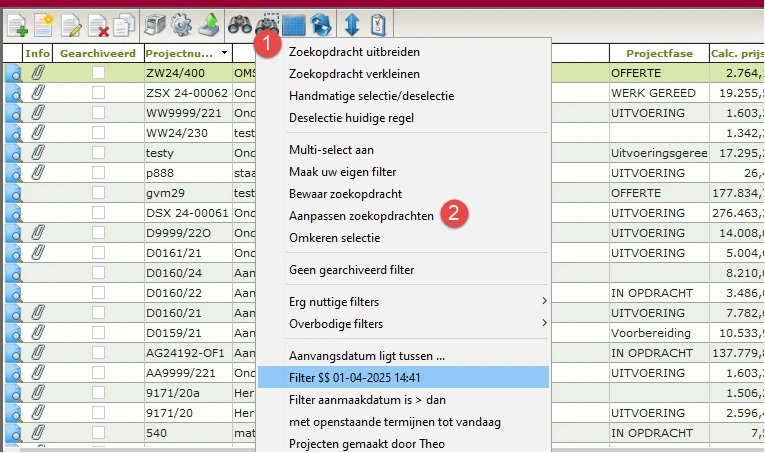765x453 pixels.
Task: Toggle Gearchiveerd checkbox for project gvm29
Action: point(98,192)
